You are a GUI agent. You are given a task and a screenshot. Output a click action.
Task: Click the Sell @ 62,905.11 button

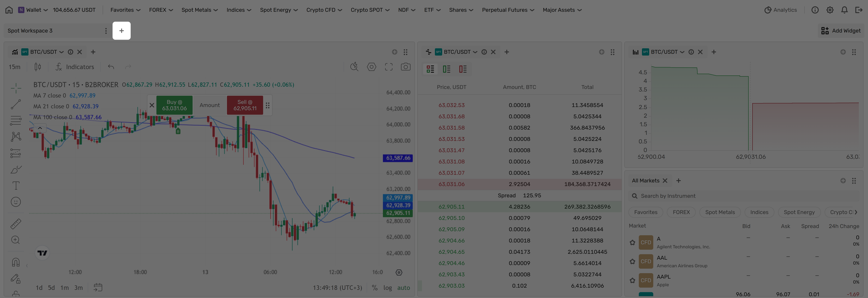point(245,105)
